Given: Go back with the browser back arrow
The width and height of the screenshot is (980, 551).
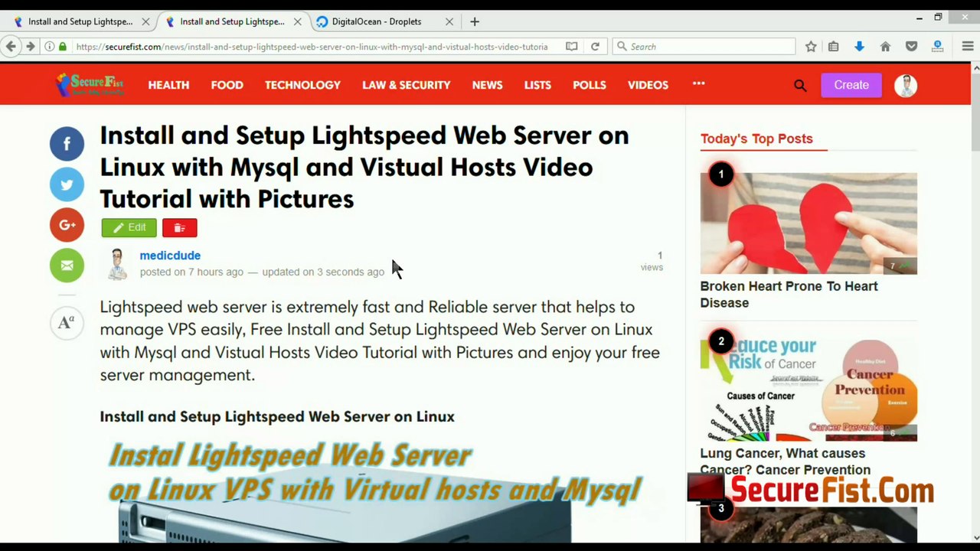Looking at the screenshot, I should click(11, 47).
